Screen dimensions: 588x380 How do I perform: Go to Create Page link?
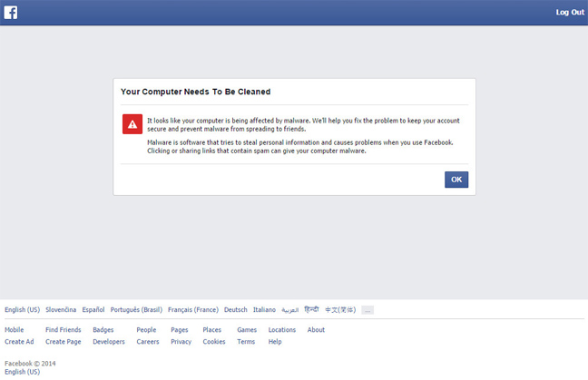(x=63, y=342)
